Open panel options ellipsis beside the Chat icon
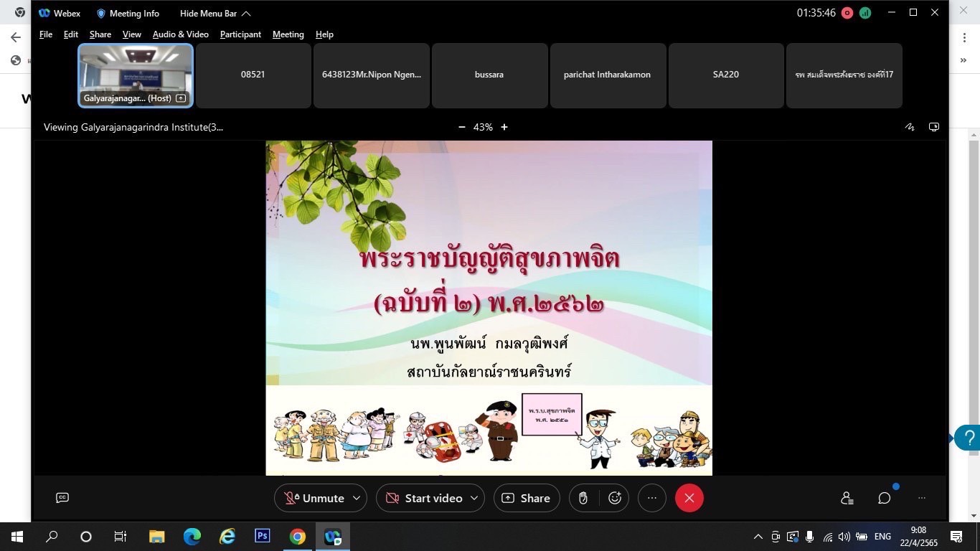The width and height of the screenshot is (980, 551). point(922,498)
